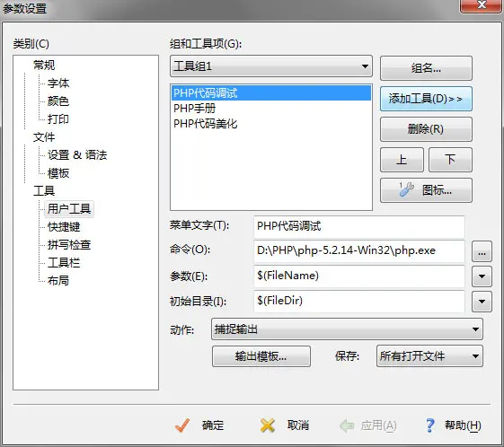
Task: Click the 输出模板... button
Action: click(261, 356)
